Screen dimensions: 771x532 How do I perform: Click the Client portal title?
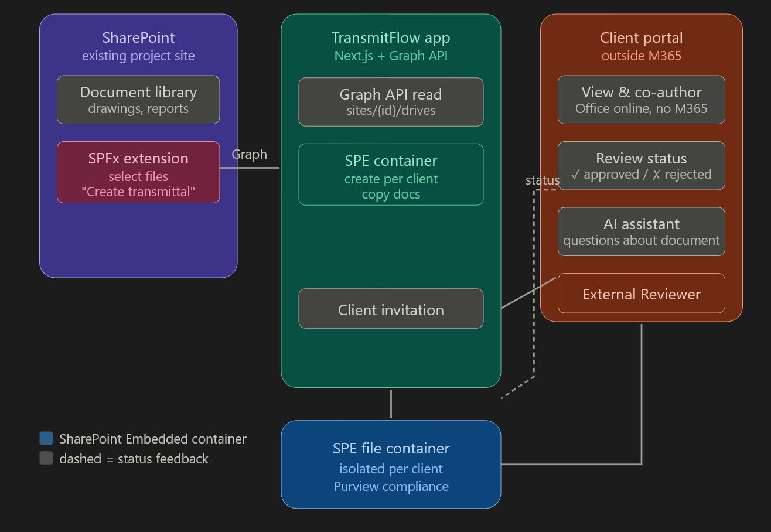pyautogui.click(x=642, y=37)
